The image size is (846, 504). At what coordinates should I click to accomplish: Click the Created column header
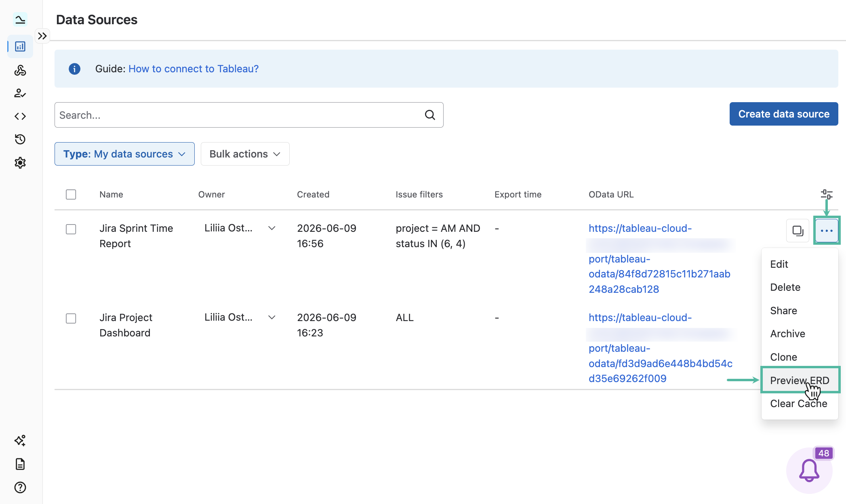313,194
